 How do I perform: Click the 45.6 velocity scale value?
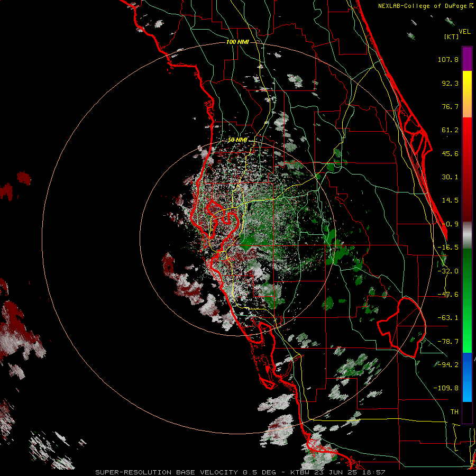click(450, 153)
